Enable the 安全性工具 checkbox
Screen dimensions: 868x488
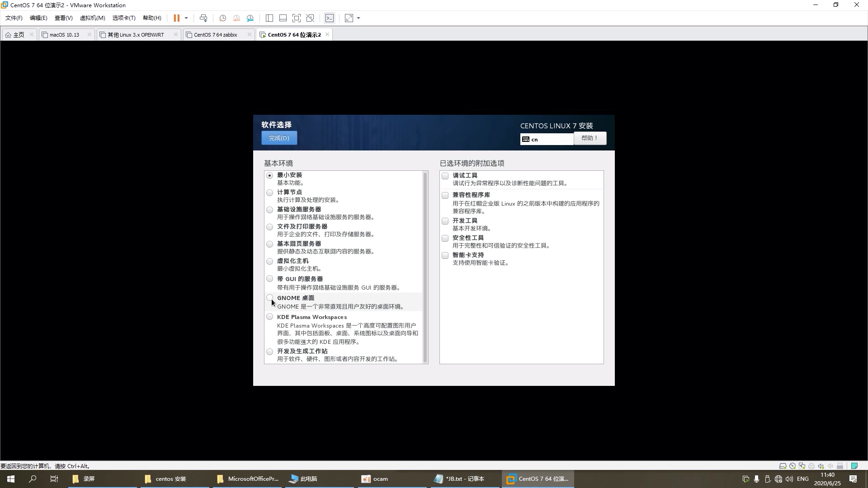(445, 238)
